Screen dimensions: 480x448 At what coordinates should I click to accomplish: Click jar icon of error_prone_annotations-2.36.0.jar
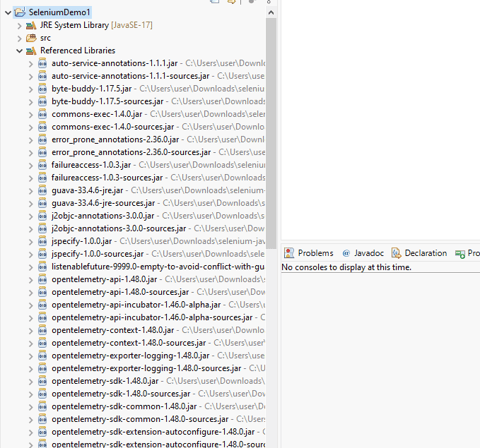coord(42,139)
